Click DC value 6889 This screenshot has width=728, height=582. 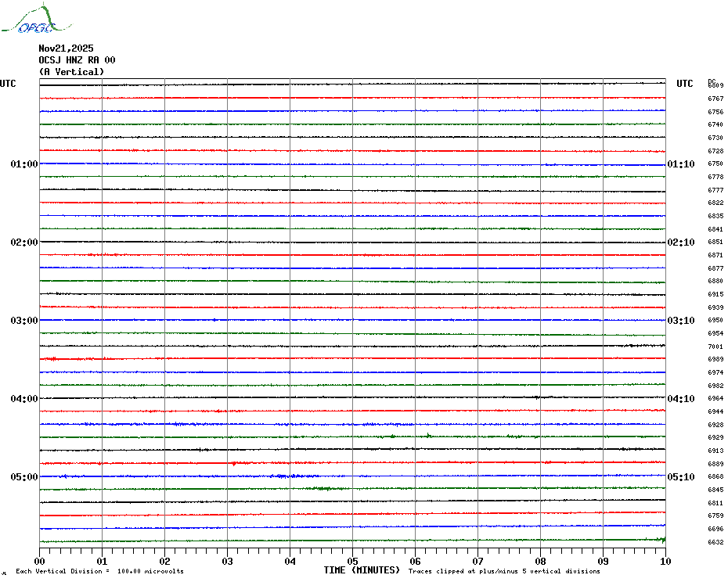click(715, 464)
